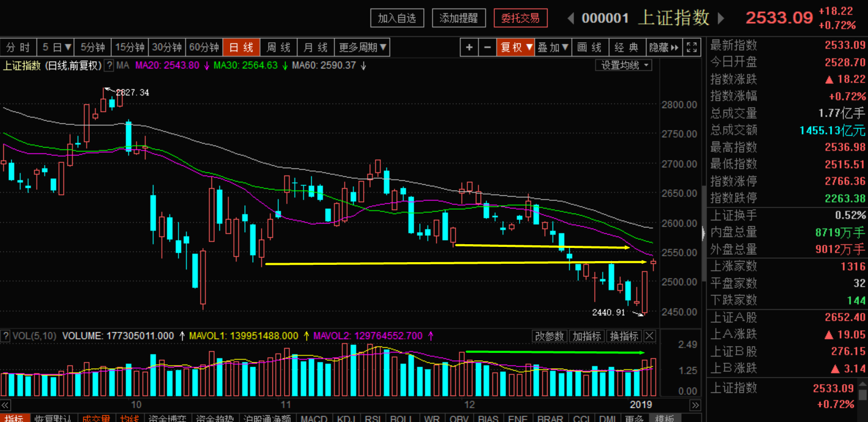This screenshot has height=422, width=868.
Task: Click the right panel vertical scrollbar
Action: (863, 394)
